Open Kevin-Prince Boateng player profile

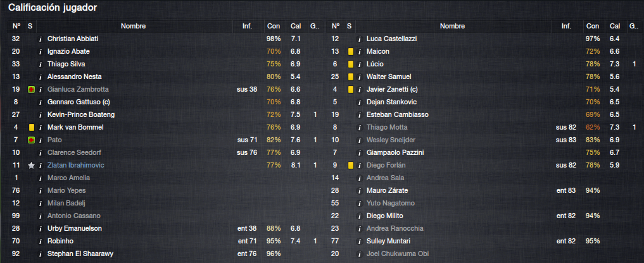click(x=81, y=115)
